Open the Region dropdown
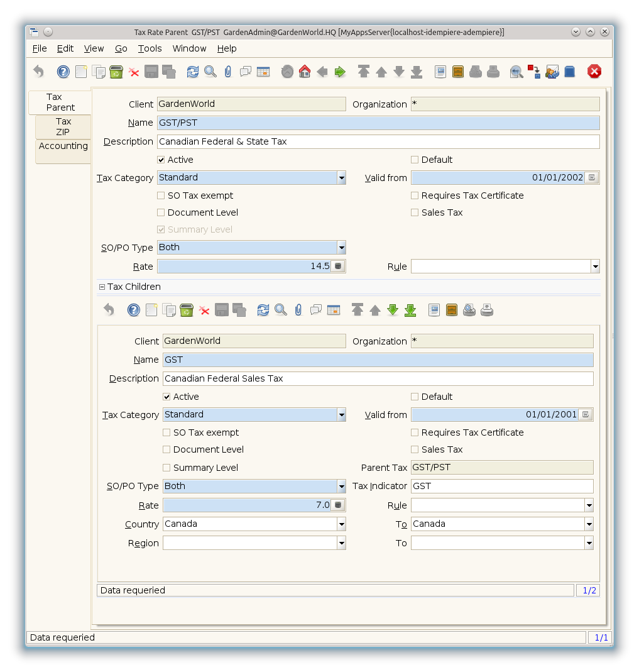The width and height of the screenshot is (639, 672). click(x=341, y=543)
